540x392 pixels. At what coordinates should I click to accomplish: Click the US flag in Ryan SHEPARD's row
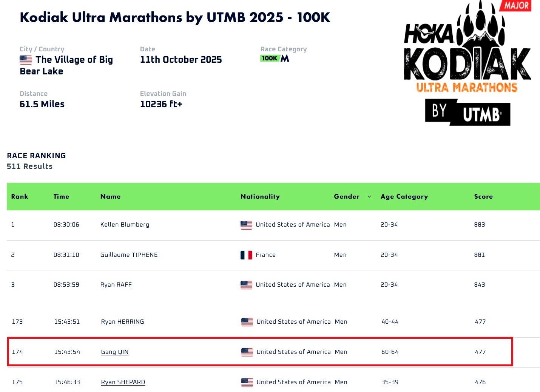point(247,383)
